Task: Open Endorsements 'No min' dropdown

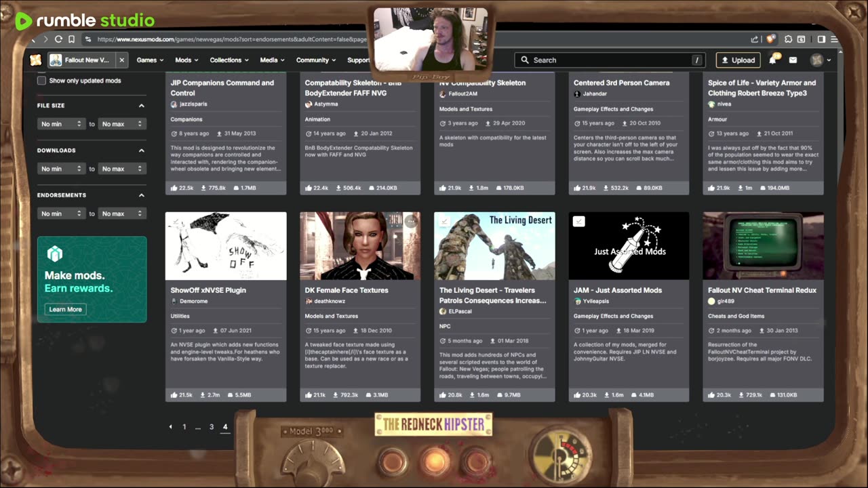Action: click(x=61, y=213)
